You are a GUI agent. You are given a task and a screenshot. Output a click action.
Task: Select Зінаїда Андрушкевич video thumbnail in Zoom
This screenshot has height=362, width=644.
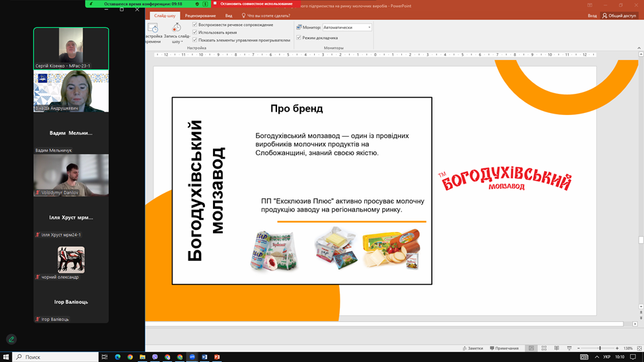coord(71,90)
